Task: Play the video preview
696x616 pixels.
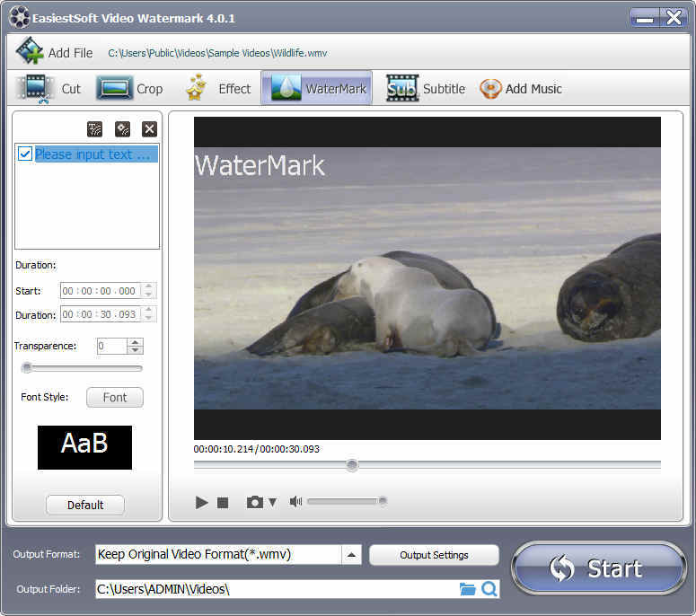Action: tap(201, 502)
